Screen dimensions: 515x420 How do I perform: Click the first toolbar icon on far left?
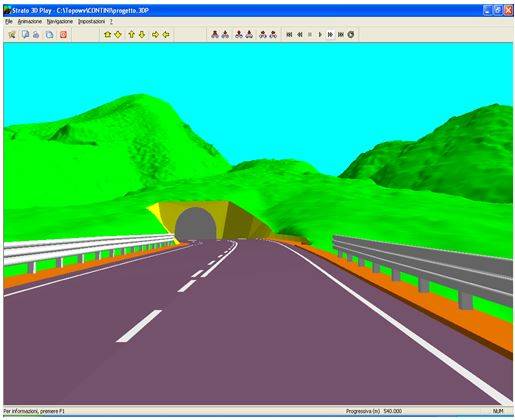click(12, 34)
